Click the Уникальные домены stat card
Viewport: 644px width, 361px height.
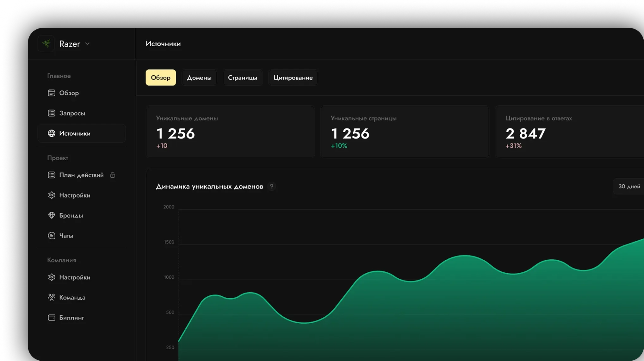[x=230, y=132]
